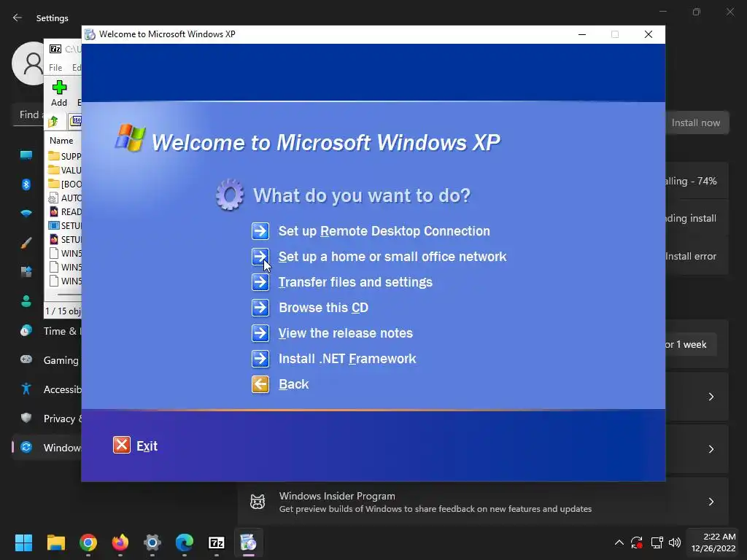Click the back arrow in Settings window
This screenshot has height=560, width=747.
point(18,17)
